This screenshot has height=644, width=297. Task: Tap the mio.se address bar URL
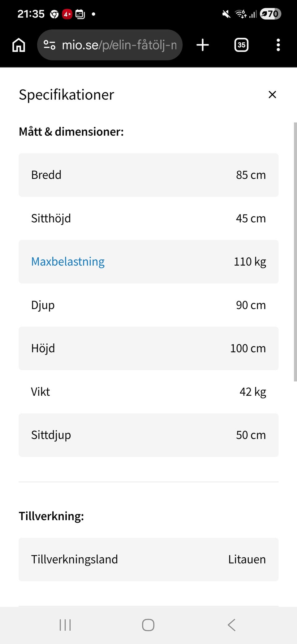[119, 45]
